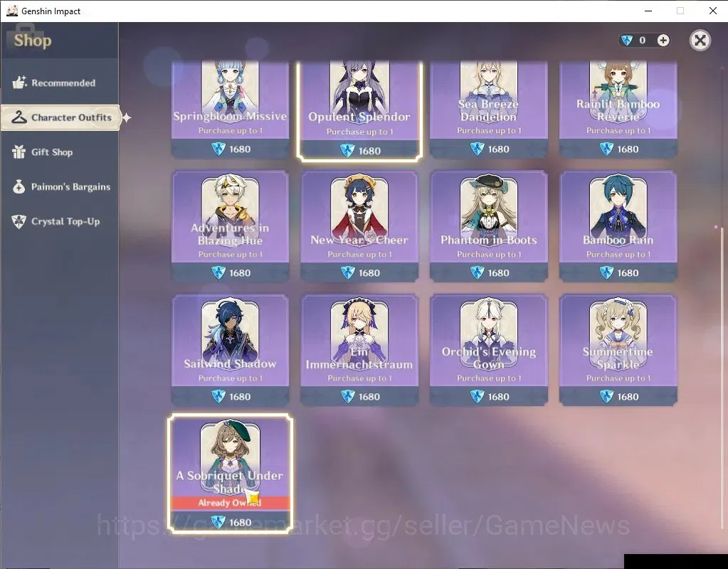Select the Phantom in Boots outfit card
The height and width of the screenshot is (569, 728).
[488, 226]
